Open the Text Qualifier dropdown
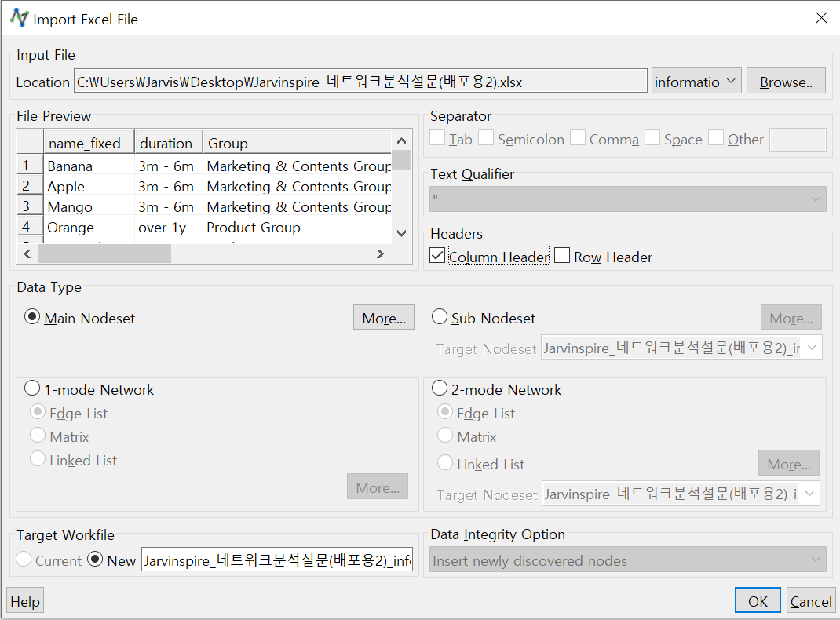This screenshot has height=620, width=840. click(x=627, y=199)
